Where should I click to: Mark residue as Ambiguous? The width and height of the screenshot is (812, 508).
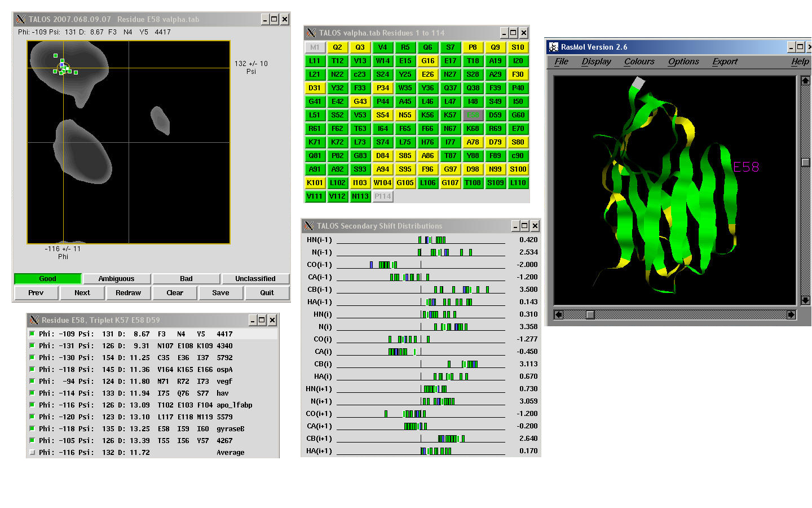pos(117,279)
